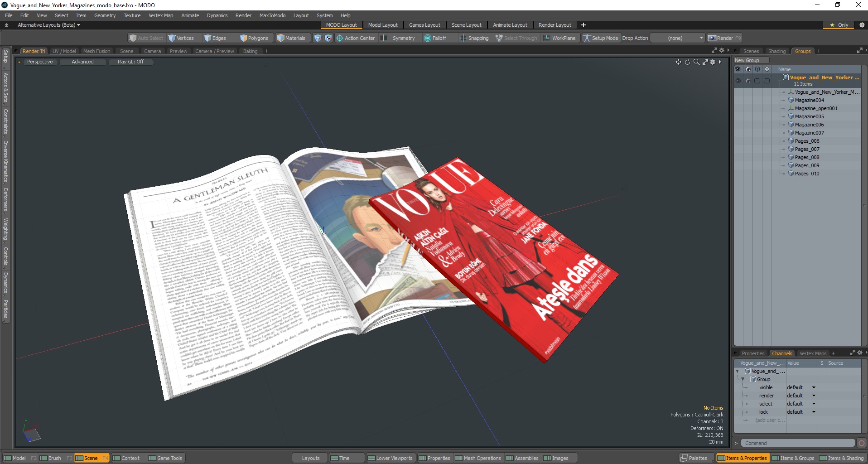Toggle second checkbox of Vogue_and_New_Yorker group
The image size is (868, 464).
767,81
